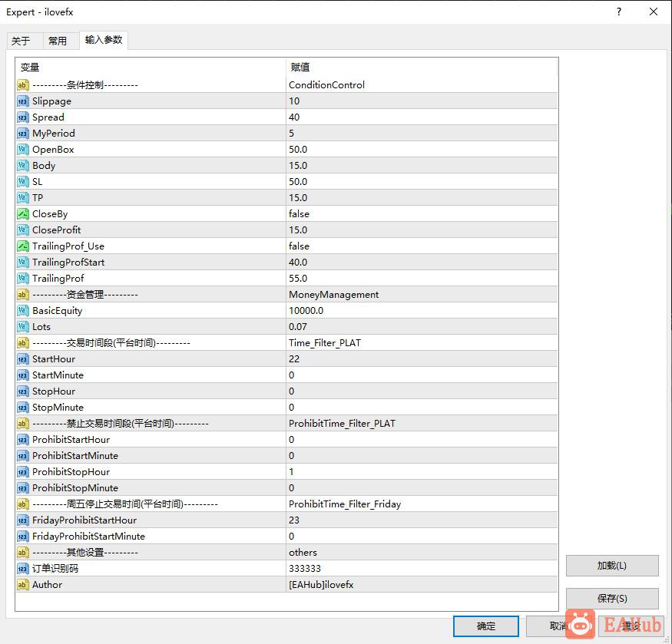Edit the CloseBy value false
The image size is (672, 644).
422,214
